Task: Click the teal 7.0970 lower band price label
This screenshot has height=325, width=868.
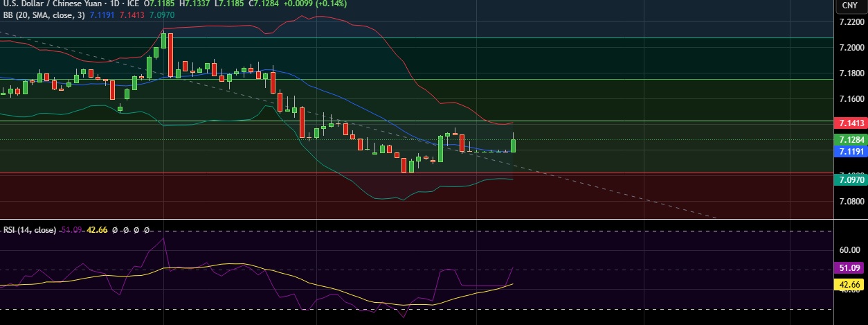Action: [x=849, y=180]
